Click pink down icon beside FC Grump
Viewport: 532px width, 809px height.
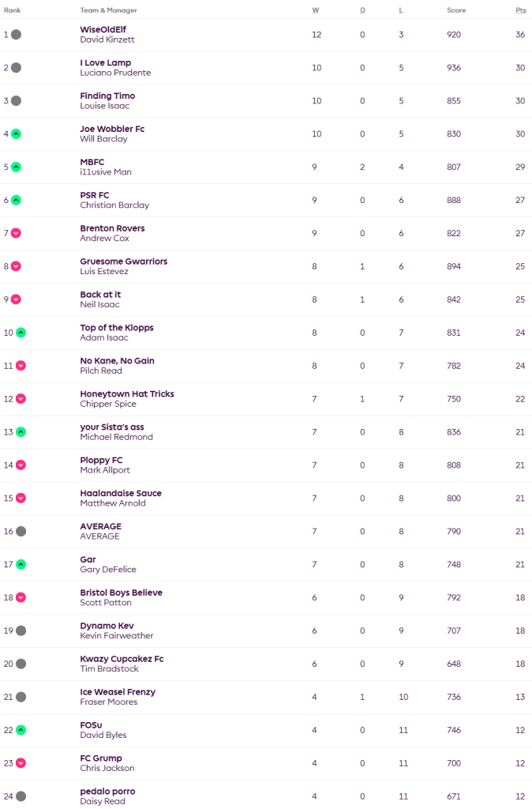pyautogui.click(x=21, y=763)
